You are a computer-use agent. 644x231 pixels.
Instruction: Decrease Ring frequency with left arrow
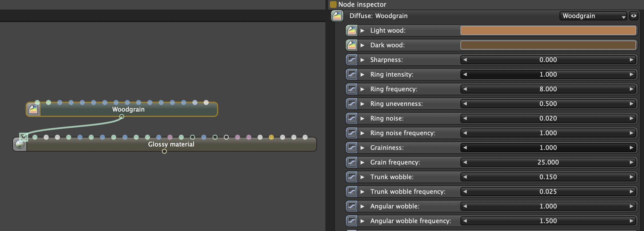(465, 89)
